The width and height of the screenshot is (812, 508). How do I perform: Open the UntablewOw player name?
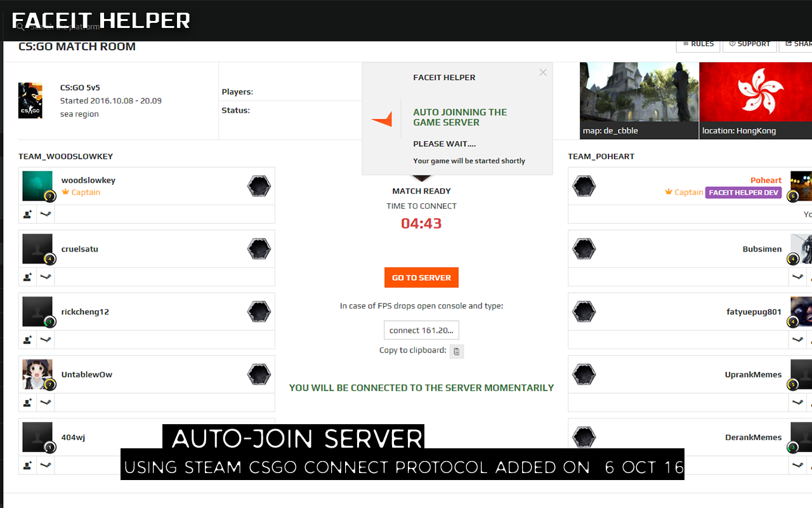[87, 375]
